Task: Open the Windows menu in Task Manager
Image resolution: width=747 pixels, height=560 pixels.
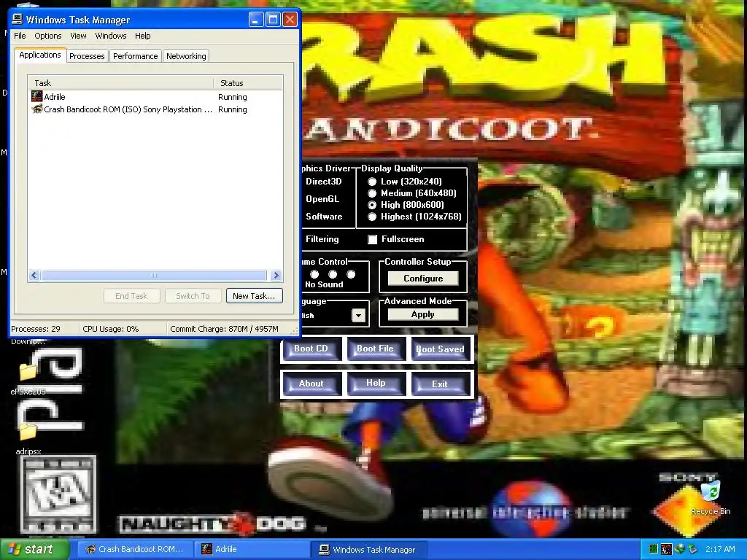Action: pyautogui.click(x=111, y=36)
